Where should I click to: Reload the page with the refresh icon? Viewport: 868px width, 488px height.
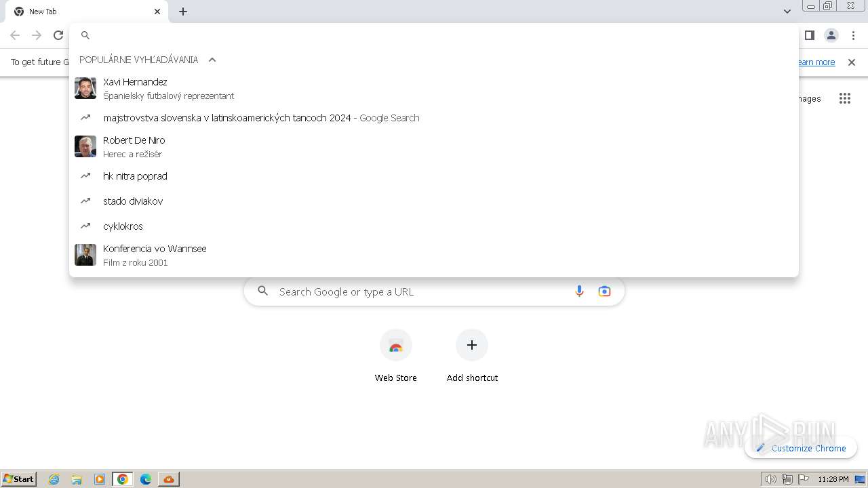(58, 35)
